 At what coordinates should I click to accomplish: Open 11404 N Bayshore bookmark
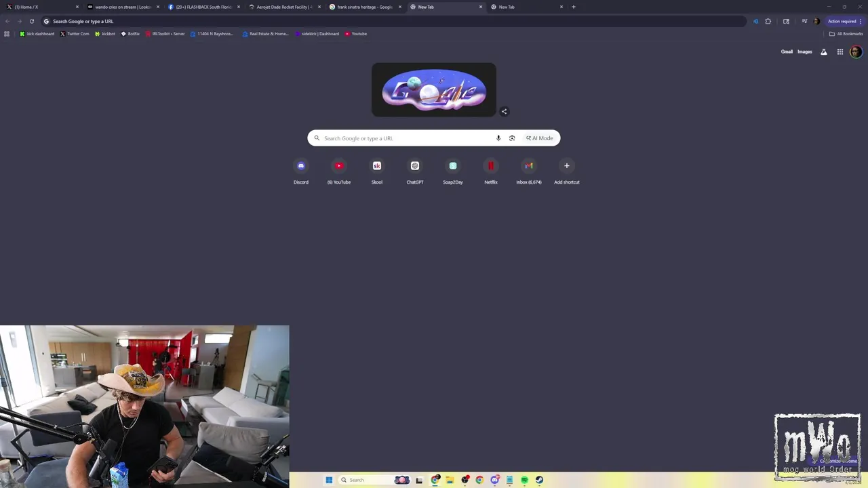(x=212, y=34)
